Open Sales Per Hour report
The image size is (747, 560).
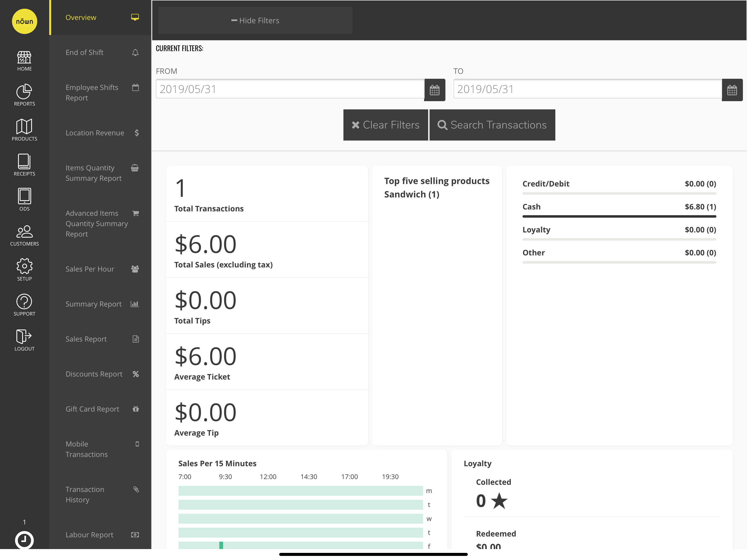(100, 269)
